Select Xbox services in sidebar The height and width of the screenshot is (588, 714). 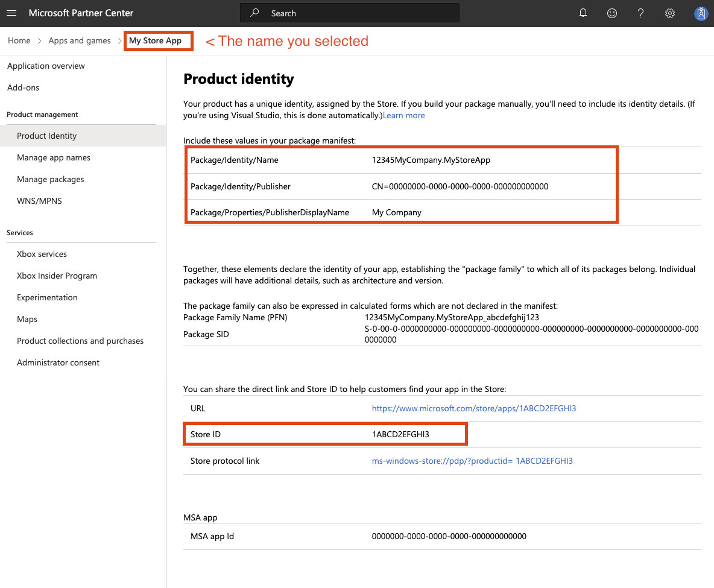(42, 254)
